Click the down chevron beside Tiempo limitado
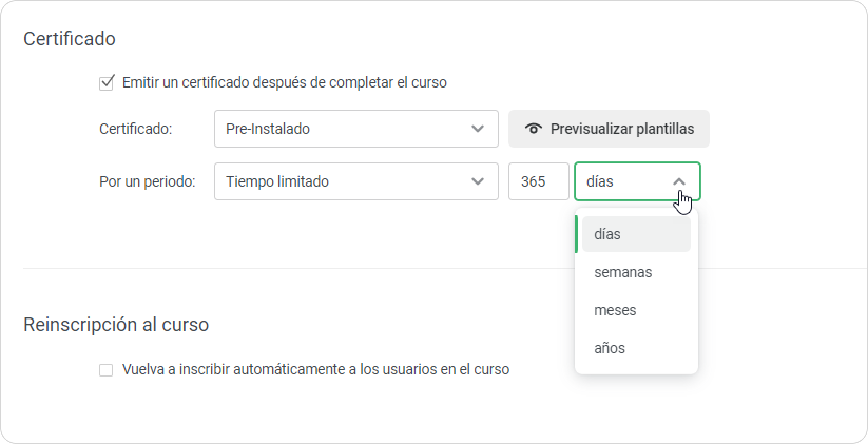This screenshot has width=868, height=444. 478,181
